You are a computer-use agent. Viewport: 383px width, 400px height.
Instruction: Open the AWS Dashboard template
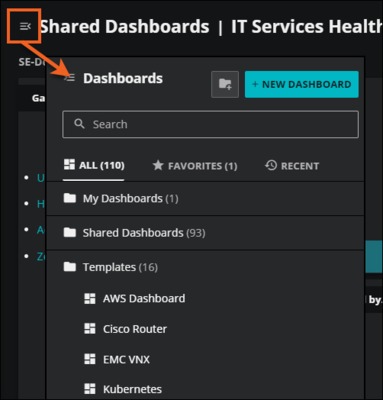pos(144,298)
